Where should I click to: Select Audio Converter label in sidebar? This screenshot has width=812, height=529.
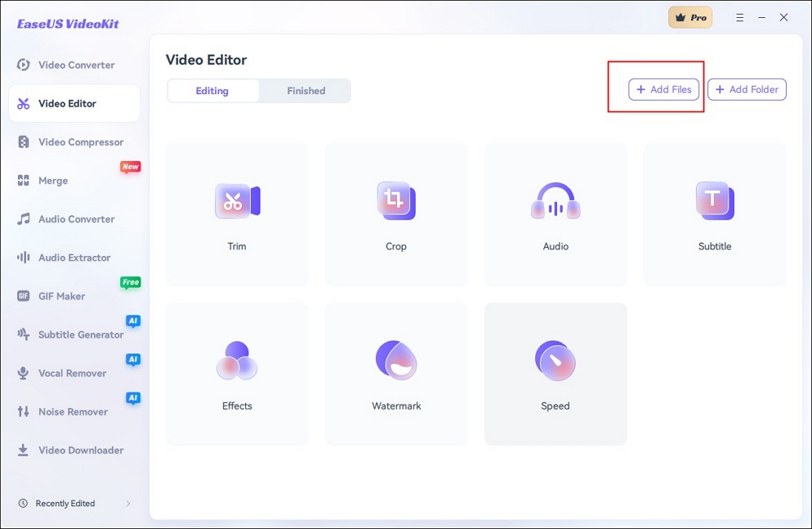(x=76, y=219)
